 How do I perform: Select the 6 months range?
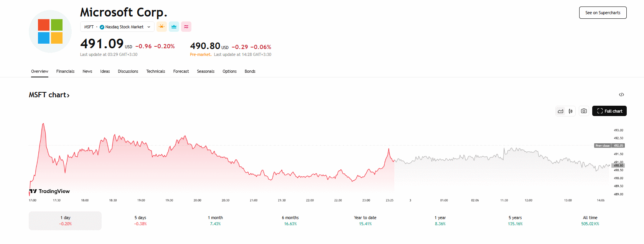pyautogui.click(x=290, y=221)
